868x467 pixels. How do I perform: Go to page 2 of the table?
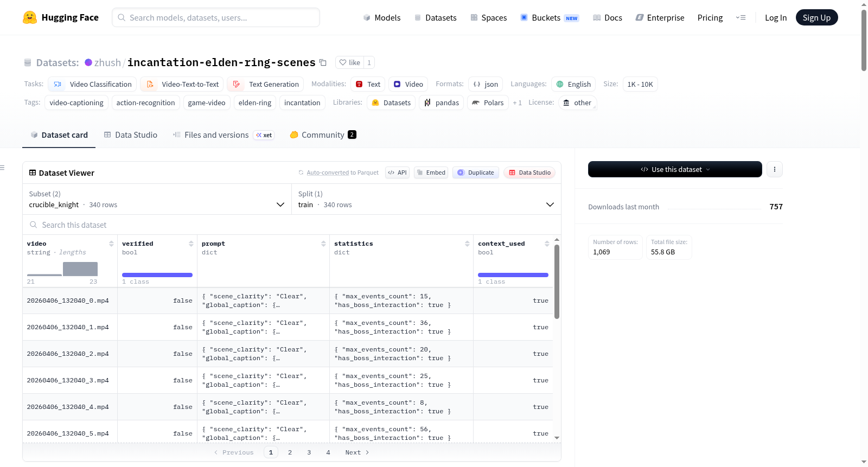(x=290, y=452)
